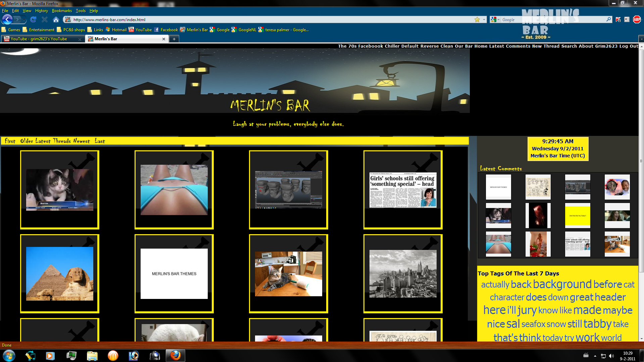Open the YouTube bookmark
Image resolution: width=644 pixels, height=362 pixels.
click(x=140, y=30)
